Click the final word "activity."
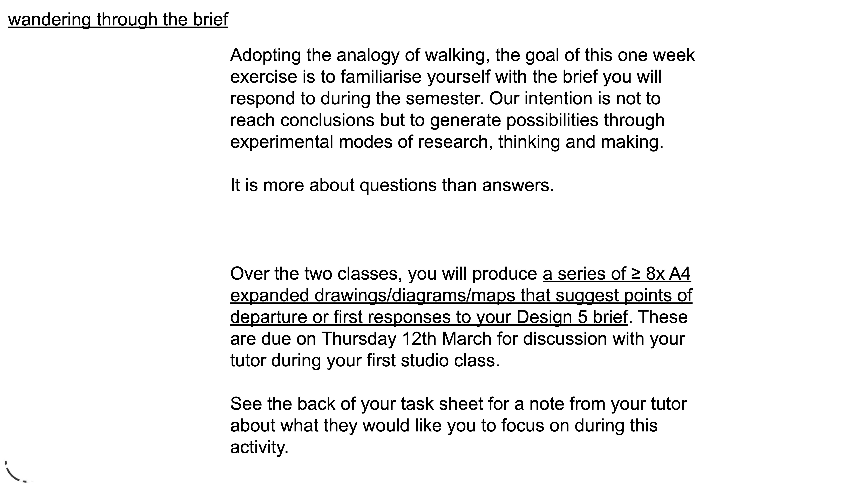The height and width of the screenshot is (488, 868). (259, 447)
